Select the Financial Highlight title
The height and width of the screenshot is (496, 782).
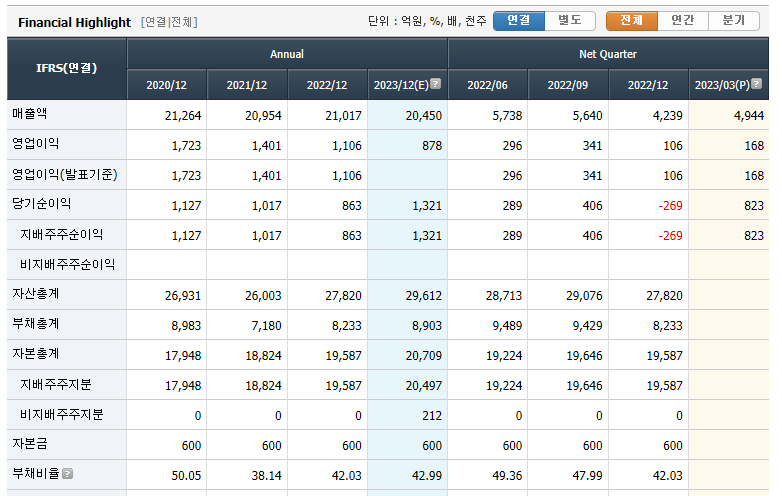(x=74, y=22)
